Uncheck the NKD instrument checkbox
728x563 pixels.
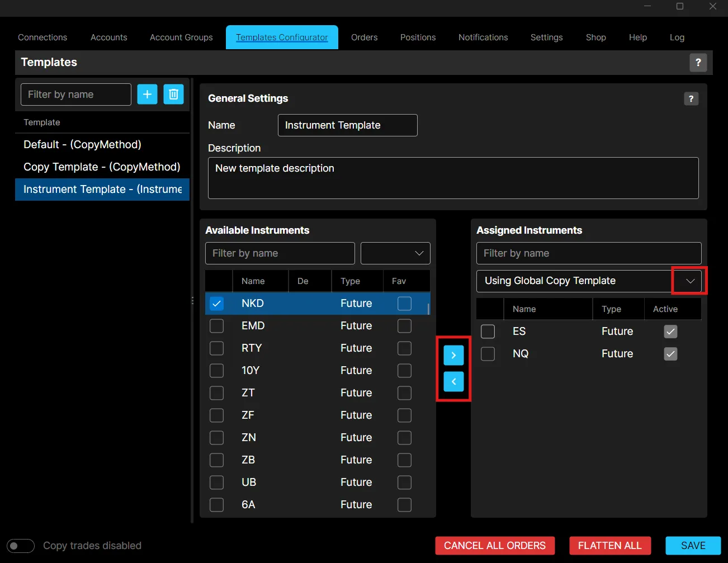216,304
